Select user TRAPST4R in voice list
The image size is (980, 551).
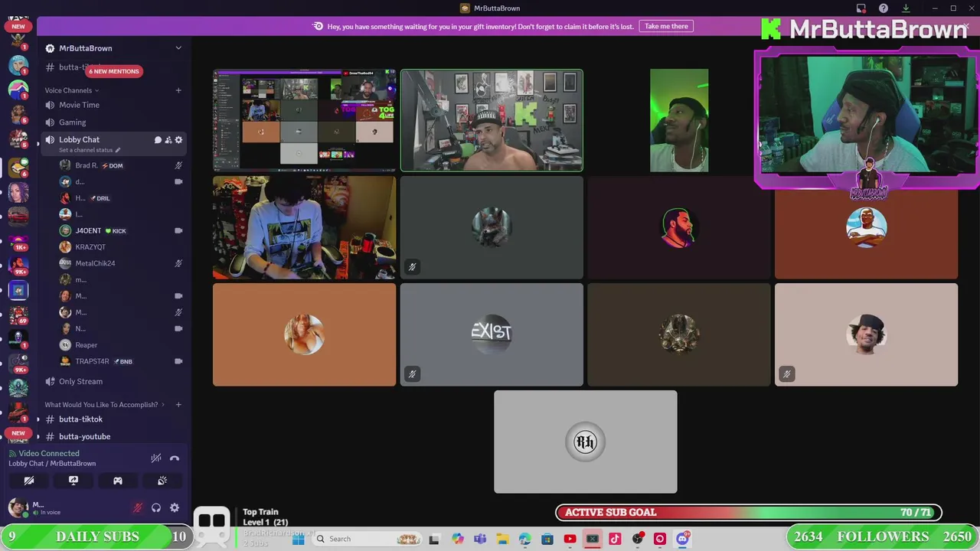[x=121, y=361]
